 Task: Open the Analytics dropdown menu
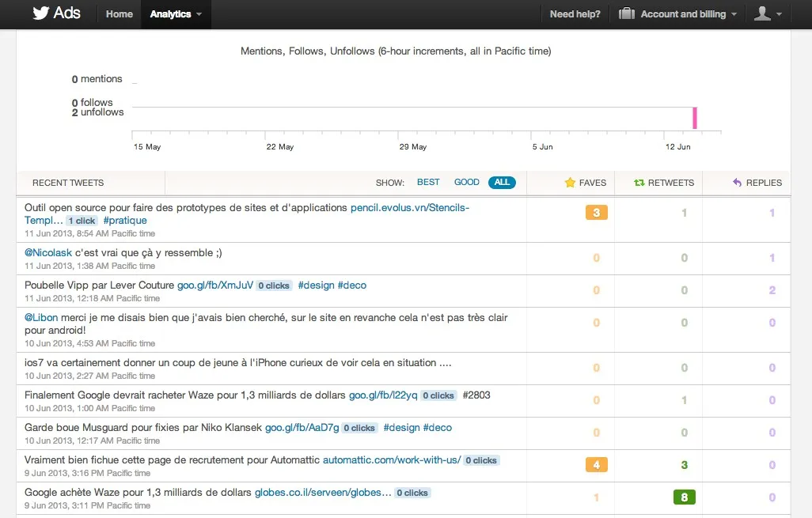(x=176, y=14)
